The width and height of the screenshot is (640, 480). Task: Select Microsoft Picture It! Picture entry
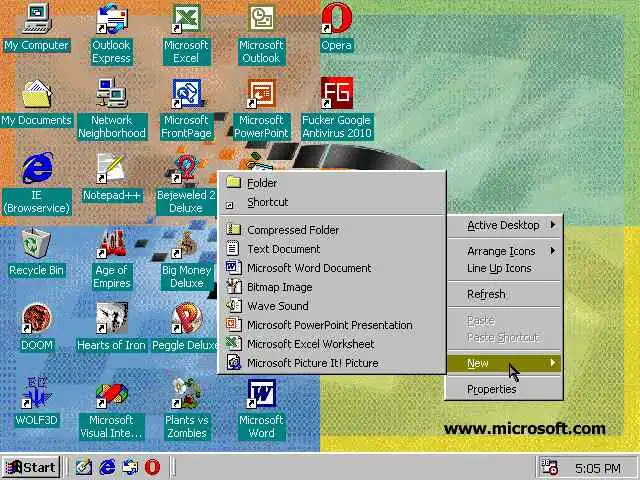(332, 363)
